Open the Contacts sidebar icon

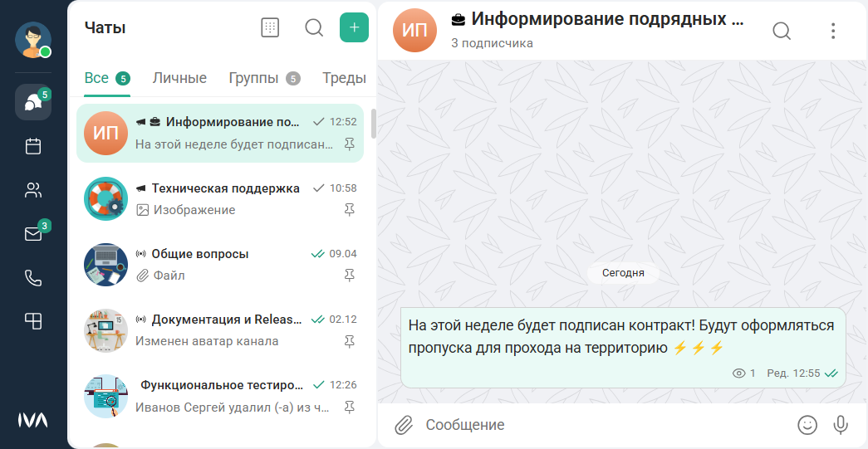(x=33, y=190)
